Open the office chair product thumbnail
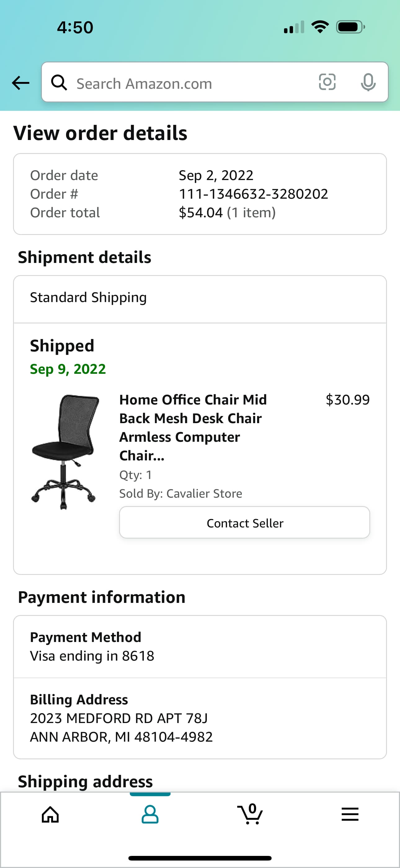 [x=64, y=452]
